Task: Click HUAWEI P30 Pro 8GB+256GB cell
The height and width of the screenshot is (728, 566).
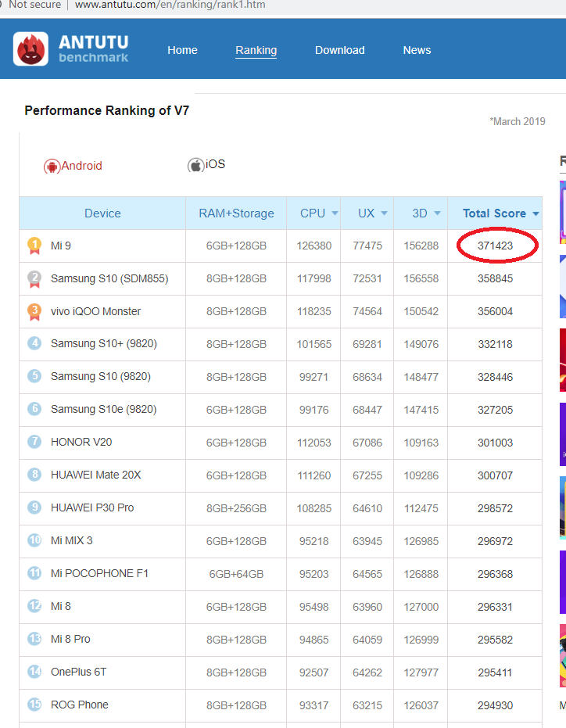Action: coord(236,508)
